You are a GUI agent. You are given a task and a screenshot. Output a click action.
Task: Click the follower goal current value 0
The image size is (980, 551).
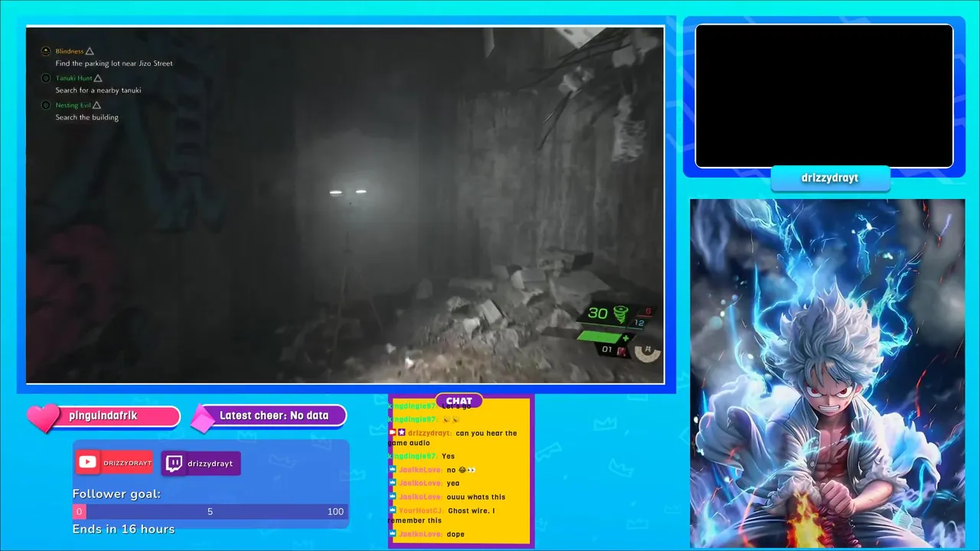tap(79, 512)
